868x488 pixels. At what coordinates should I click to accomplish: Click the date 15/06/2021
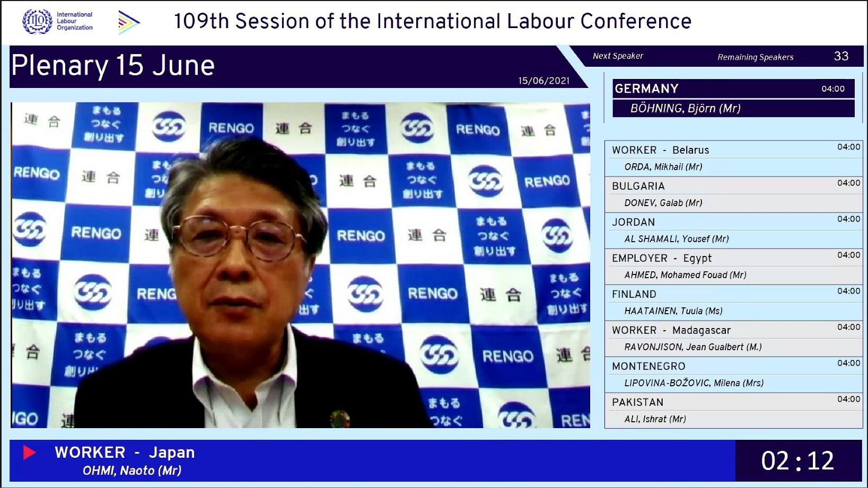coord(544,81)
